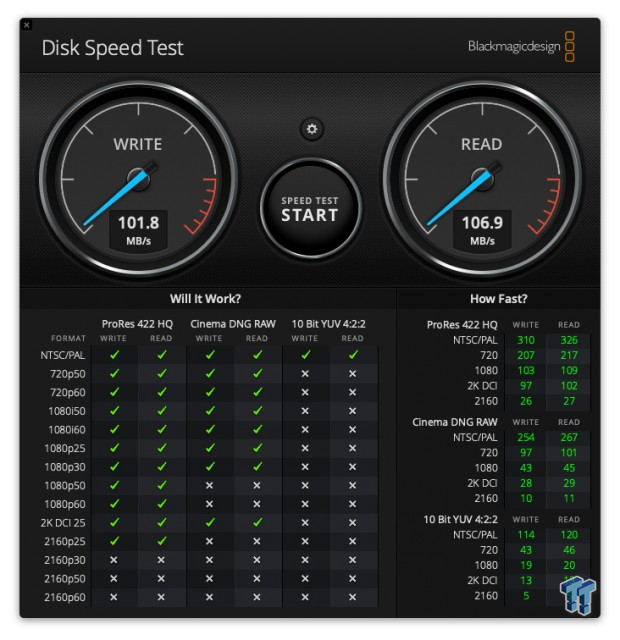Click the Speed Test Start button
Image resolution: width=620 pixels, height=640 pixels.
[x=310, y=209]
